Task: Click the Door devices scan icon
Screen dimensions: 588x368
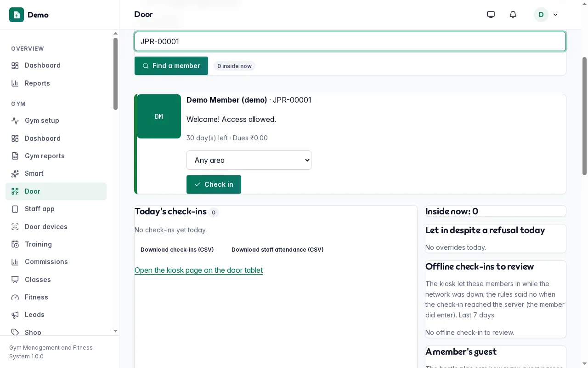Action: pyautogui.click(x=15, y=227)
